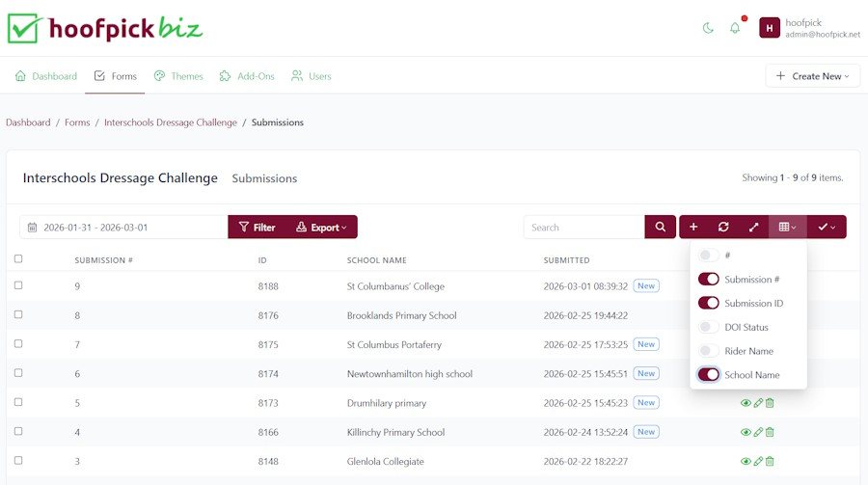
Task: Tick the Killinchy Primary School row checkbox
Action: [18, 431]
